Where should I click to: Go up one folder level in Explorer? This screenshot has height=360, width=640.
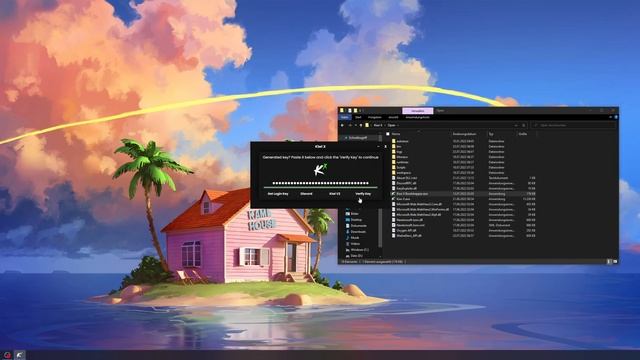(x=361, y=125)
